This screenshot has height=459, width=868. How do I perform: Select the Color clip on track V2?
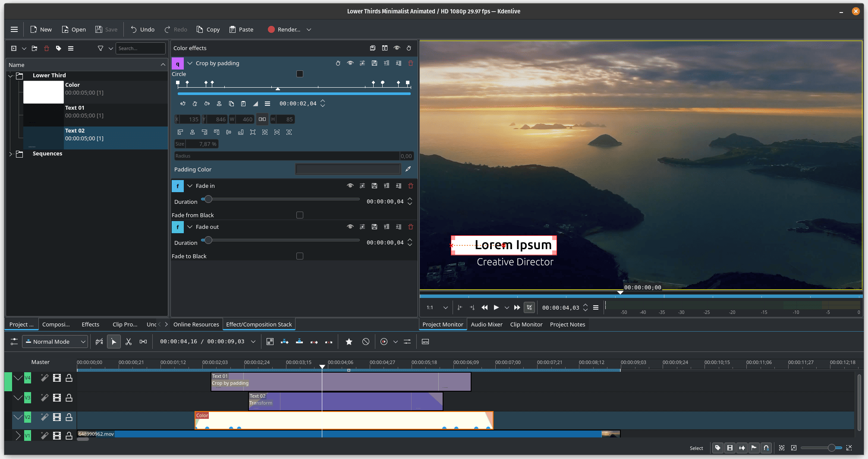coord(344,421)
